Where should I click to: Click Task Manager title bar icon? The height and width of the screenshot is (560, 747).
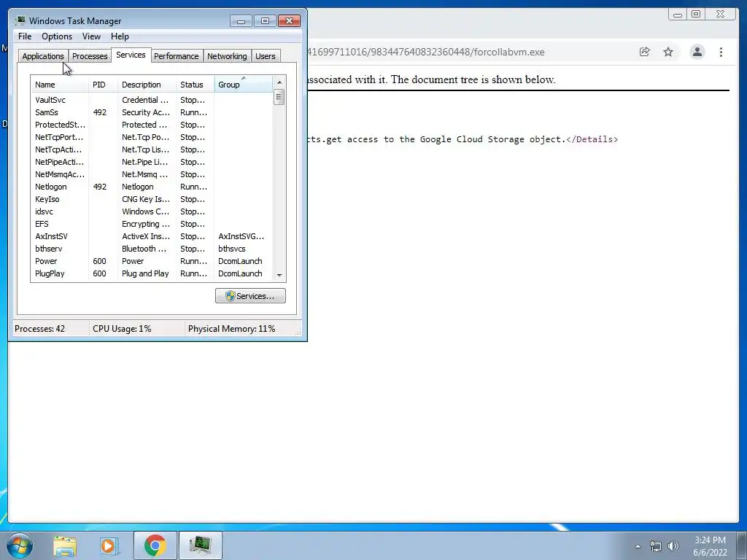coord(20,20)
